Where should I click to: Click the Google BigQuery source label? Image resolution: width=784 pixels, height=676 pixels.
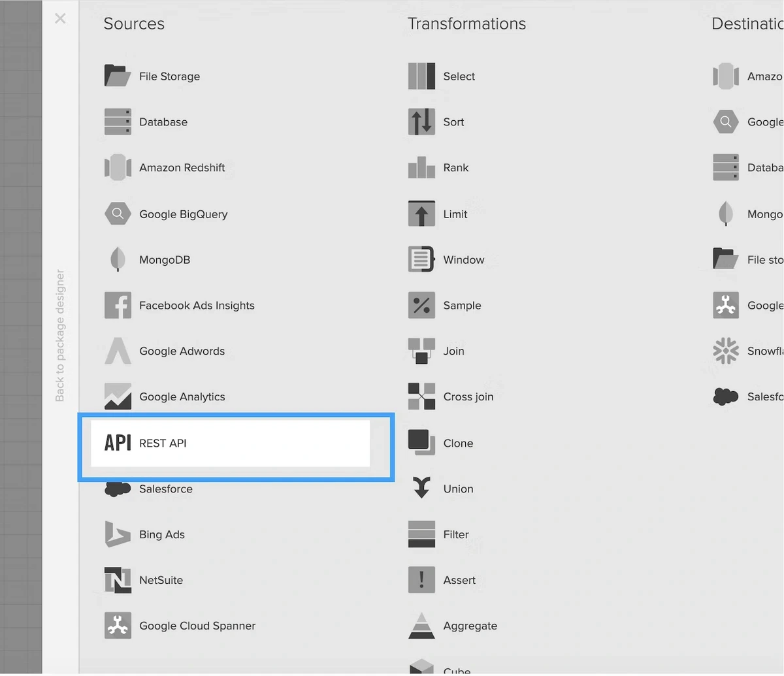[184, 214]
